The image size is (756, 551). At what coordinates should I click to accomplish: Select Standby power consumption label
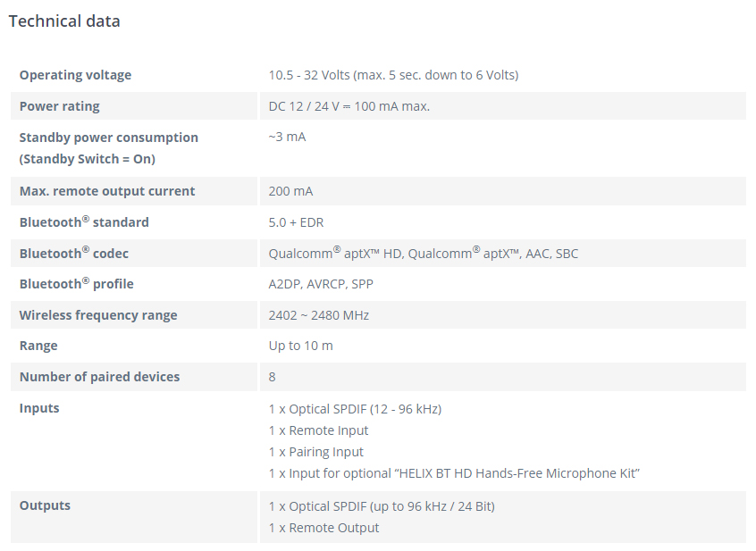(108, 148)
